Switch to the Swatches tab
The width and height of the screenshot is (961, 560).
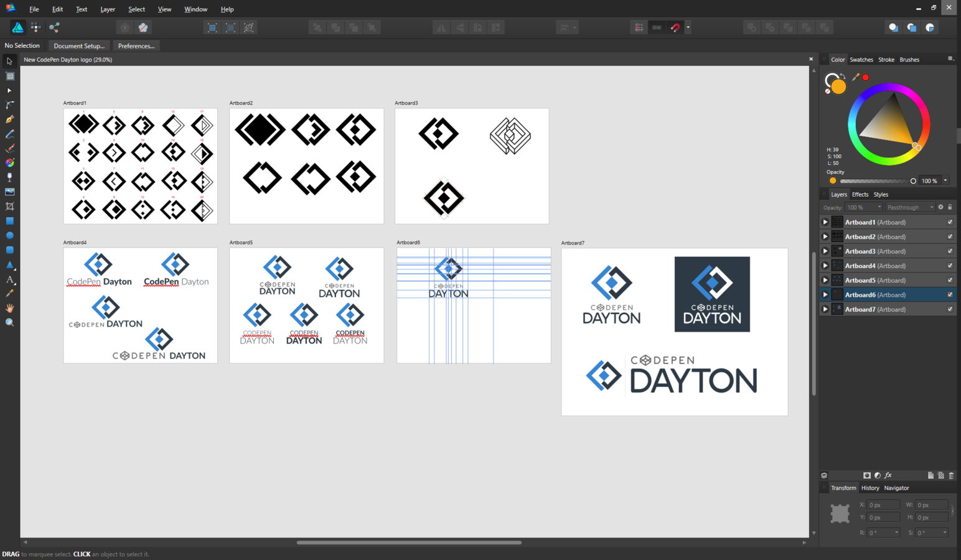861,60
